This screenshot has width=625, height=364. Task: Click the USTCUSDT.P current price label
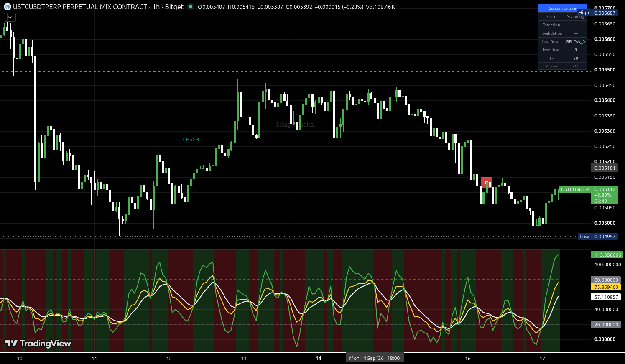point(574,189)
